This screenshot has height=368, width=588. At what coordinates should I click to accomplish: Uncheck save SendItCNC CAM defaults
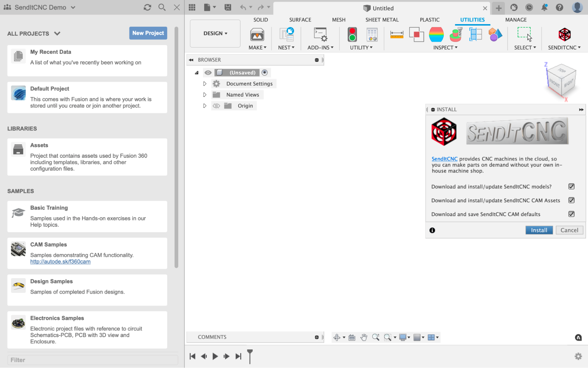coord(571,214)
